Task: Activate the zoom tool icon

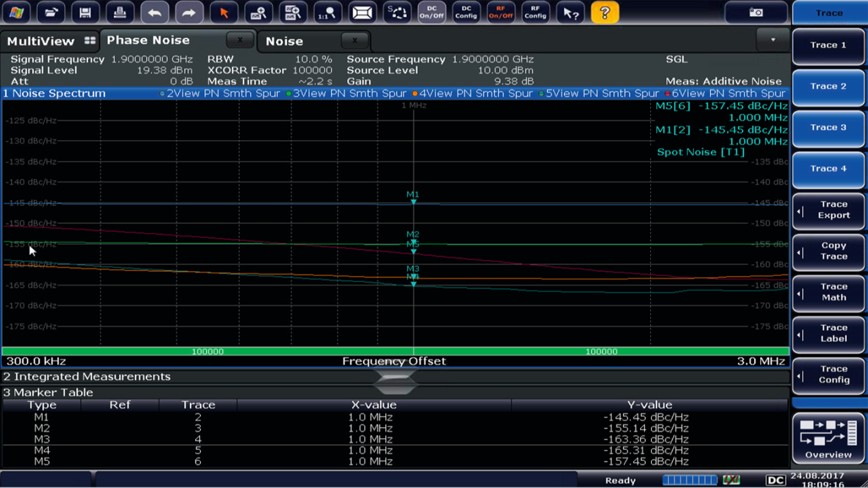Action: [x=258, y=12]
